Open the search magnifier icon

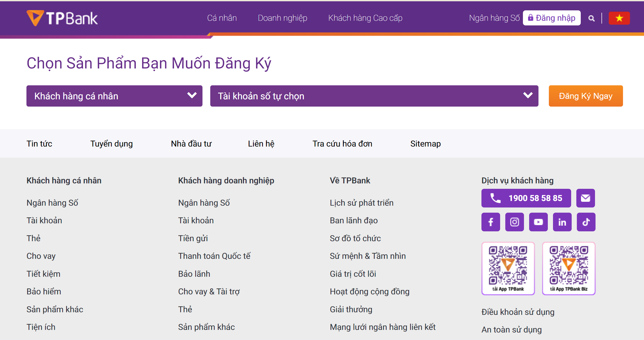[591, 18]
